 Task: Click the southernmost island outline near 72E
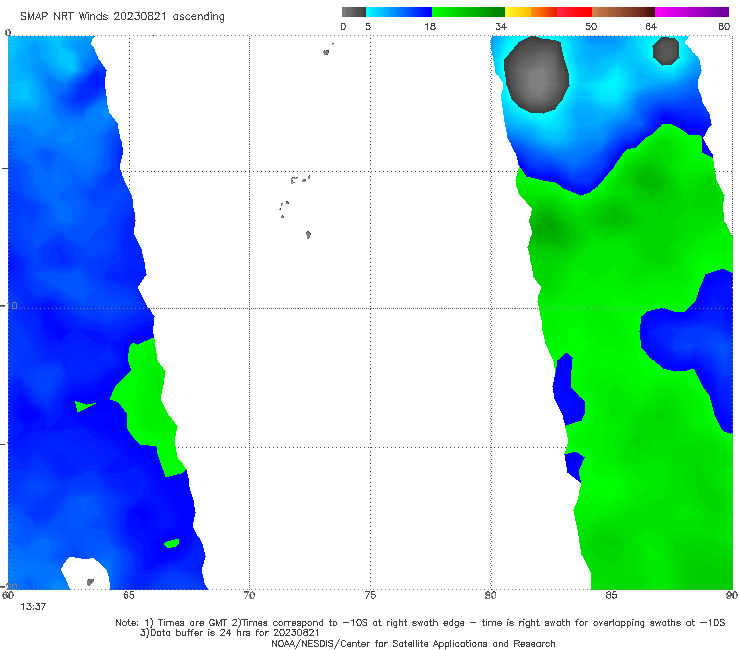tap(308, 235)
